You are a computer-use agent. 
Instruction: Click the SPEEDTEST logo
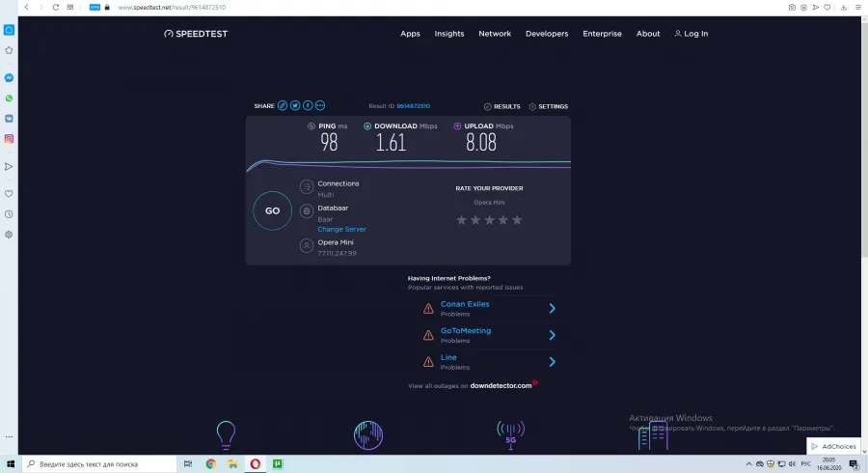coord(196,34)
